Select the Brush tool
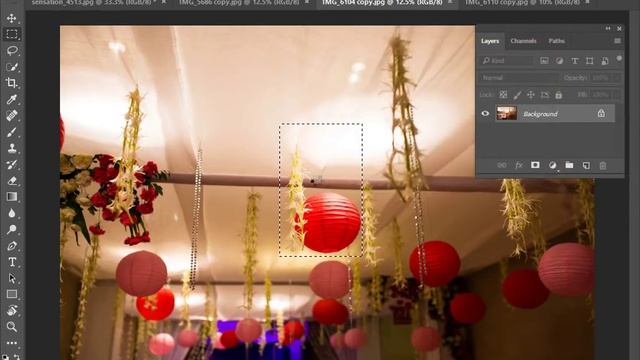This screenshot has width=640, height=360. pyautogui.click(x=11, y=132)
